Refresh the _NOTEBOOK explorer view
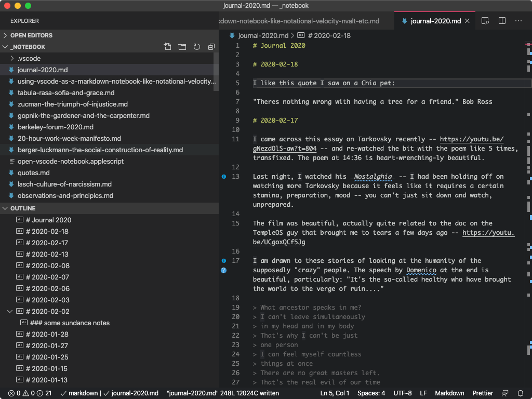 pos(196,46)
